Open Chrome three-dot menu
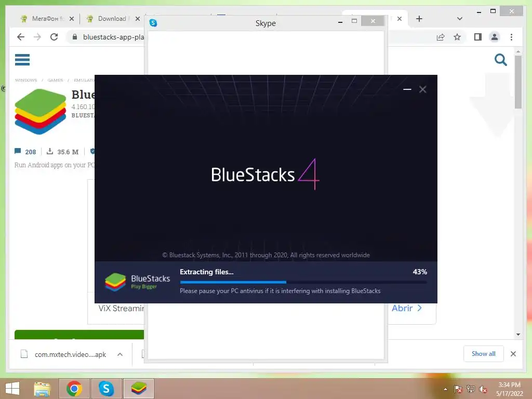Viewport: 532px width, 399px height. pos(511,37)
